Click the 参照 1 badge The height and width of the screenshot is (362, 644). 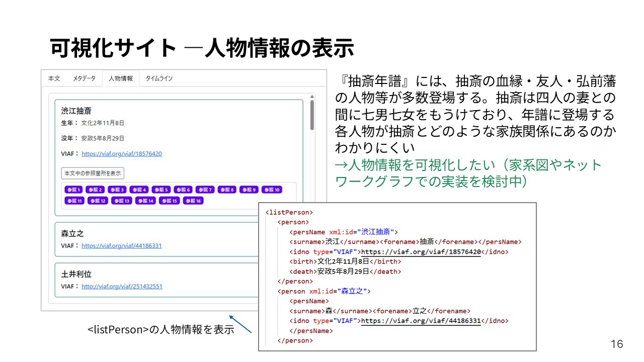click(73, 190)
